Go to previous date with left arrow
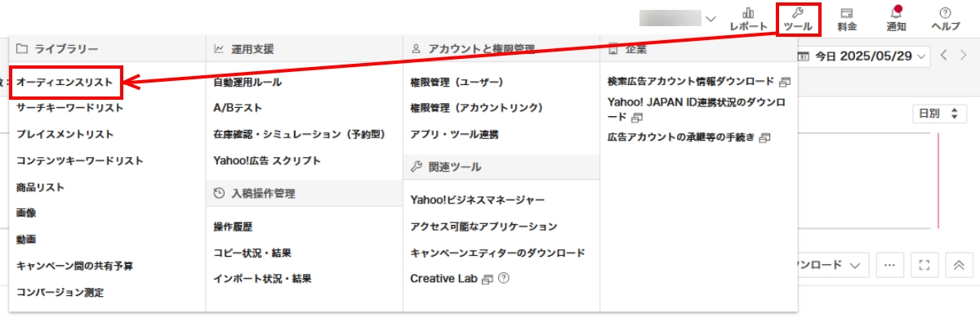 944,56
